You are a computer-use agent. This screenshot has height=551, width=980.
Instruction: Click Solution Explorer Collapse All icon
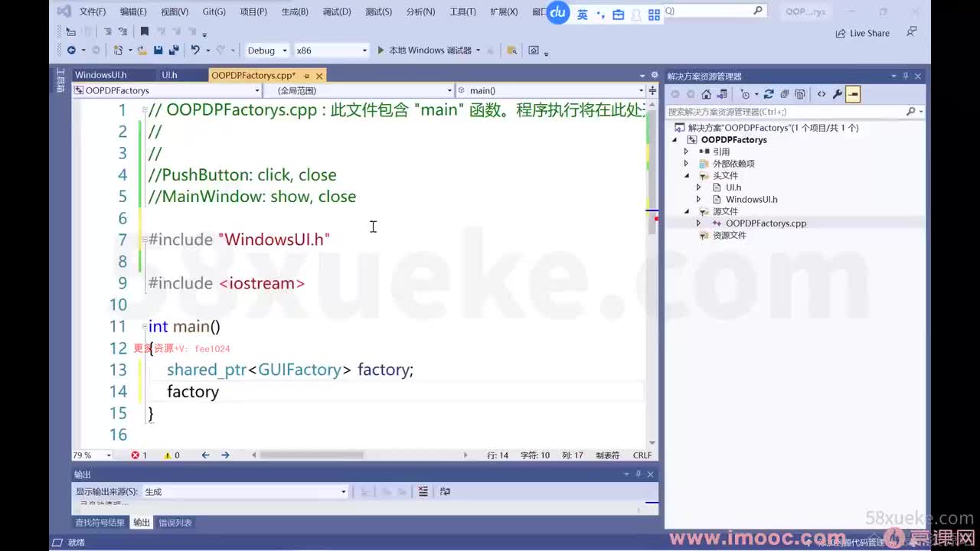785,94
